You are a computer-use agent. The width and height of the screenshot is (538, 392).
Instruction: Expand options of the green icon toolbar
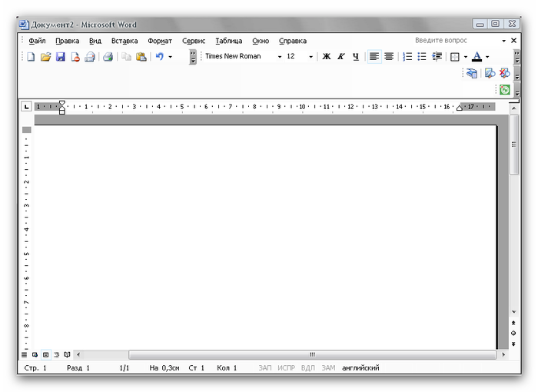pos(516,90)
